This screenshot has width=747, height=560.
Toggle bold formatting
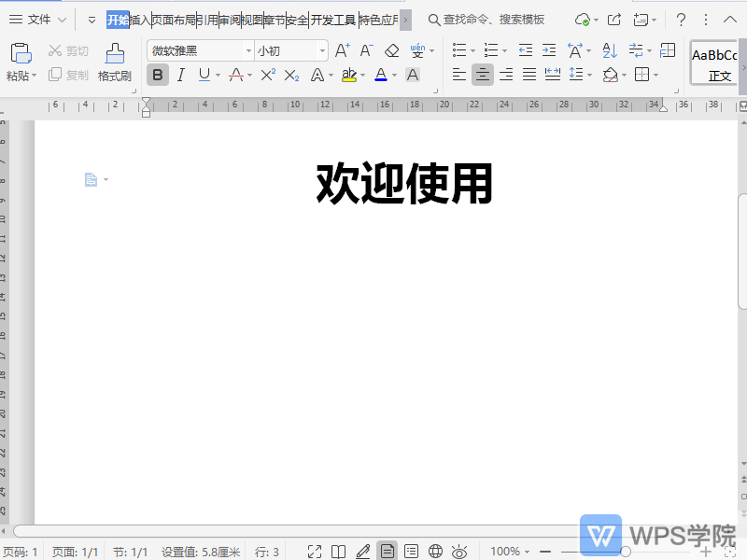point(158,74)
